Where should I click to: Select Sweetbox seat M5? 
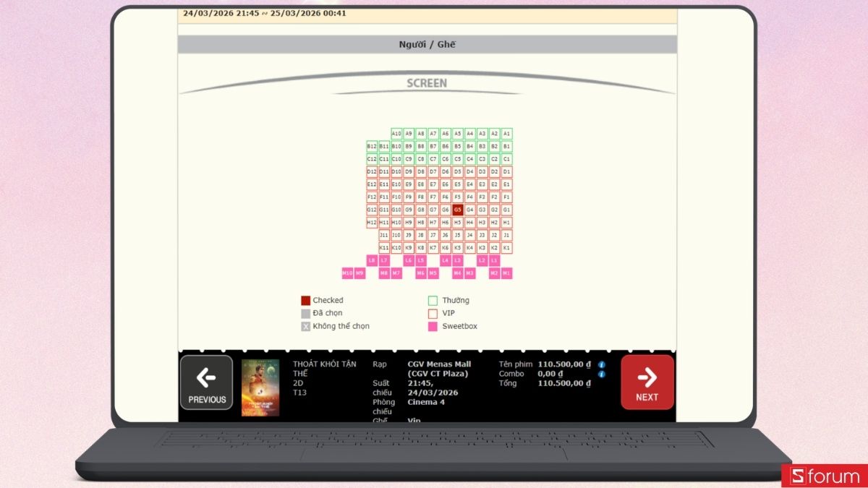(433, 273)
